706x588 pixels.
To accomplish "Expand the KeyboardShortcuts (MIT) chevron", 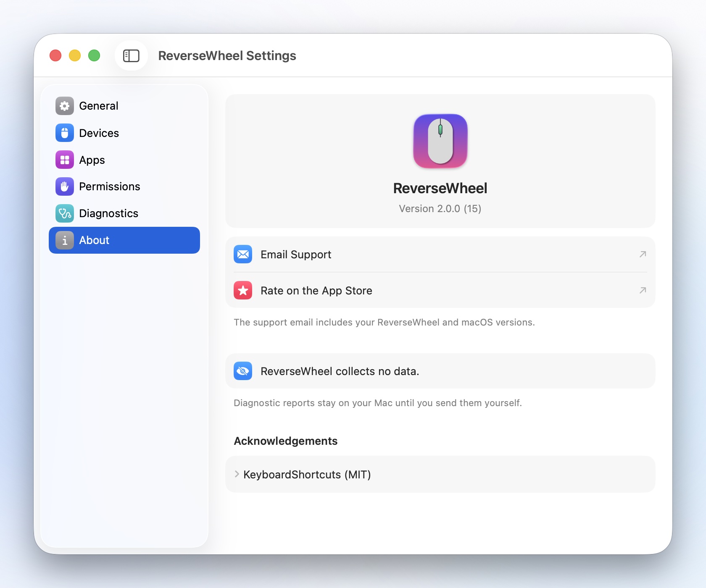I will tap(237, 474).
